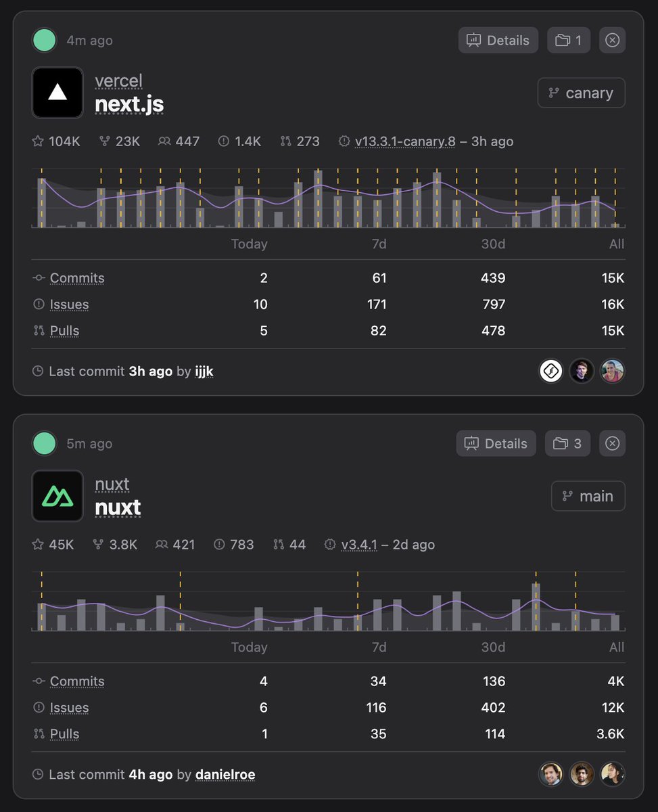Screen dimensions: 658x812
Task: Open the bold nuxt repository title
Action: [118, 507]
